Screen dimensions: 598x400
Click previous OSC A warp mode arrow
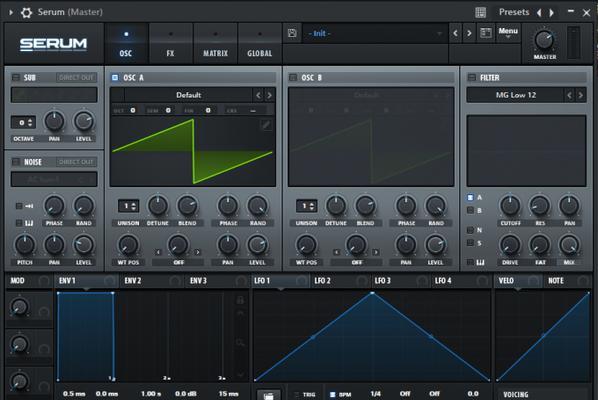coord(158,252)
